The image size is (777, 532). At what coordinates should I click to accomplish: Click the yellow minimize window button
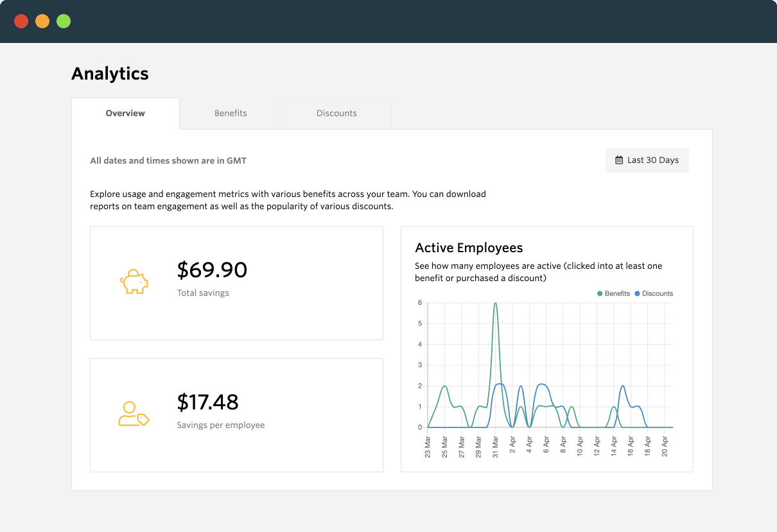pos(42,21)
